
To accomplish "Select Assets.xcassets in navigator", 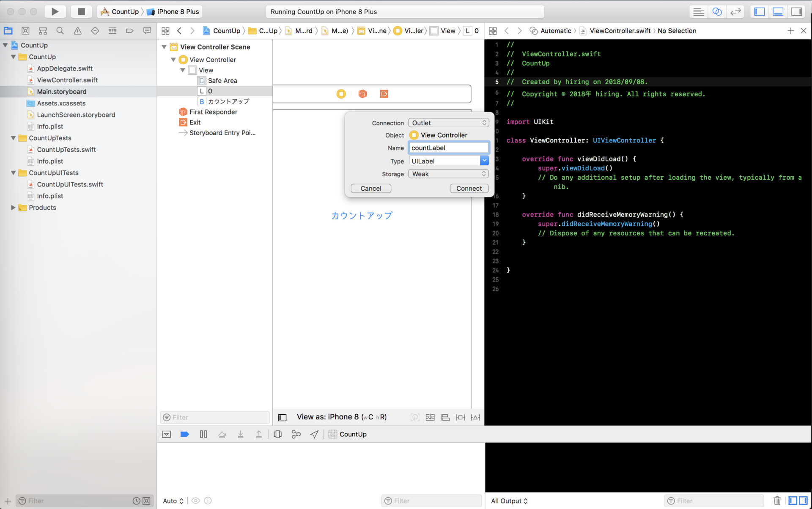I will 61,103.
